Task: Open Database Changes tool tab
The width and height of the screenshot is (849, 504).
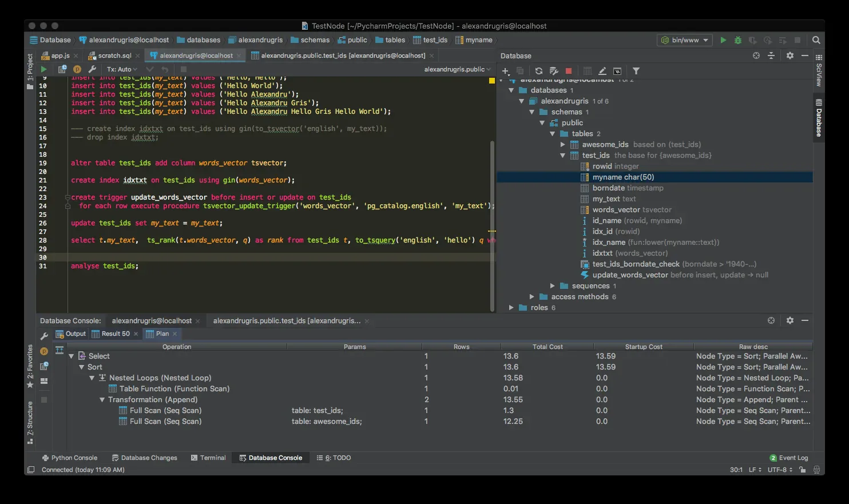Action: point(144,458)
